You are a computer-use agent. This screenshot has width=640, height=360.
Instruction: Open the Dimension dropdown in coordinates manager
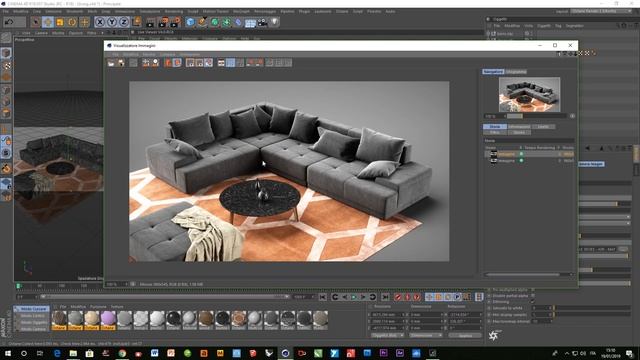coord(426,335)
